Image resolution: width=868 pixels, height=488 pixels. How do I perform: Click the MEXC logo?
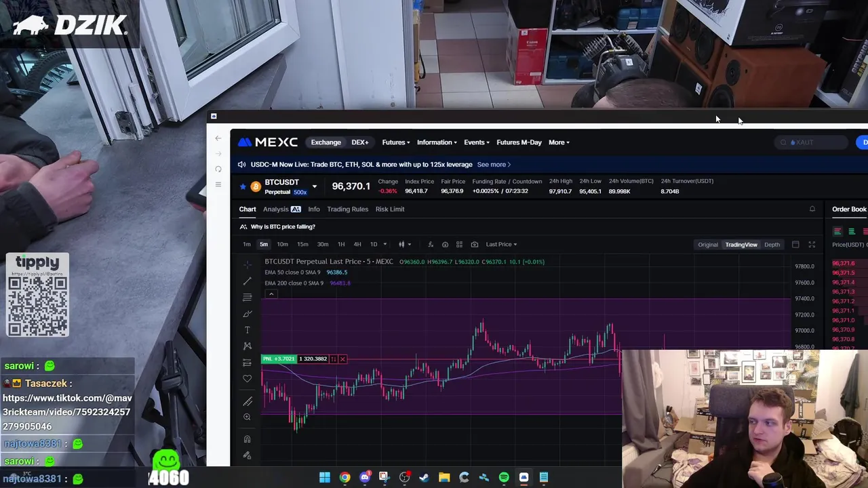pos(267,142)
